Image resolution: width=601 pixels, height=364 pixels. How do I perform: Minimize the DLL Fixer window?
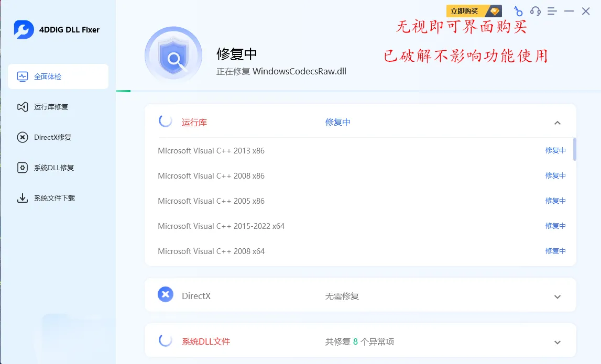click(569, 11)
